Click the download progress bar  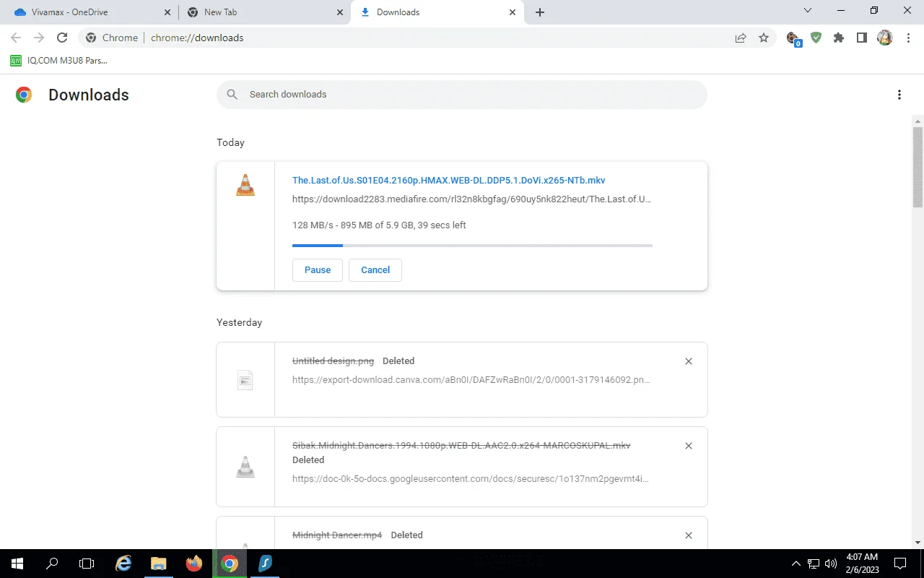pos(472,246)
